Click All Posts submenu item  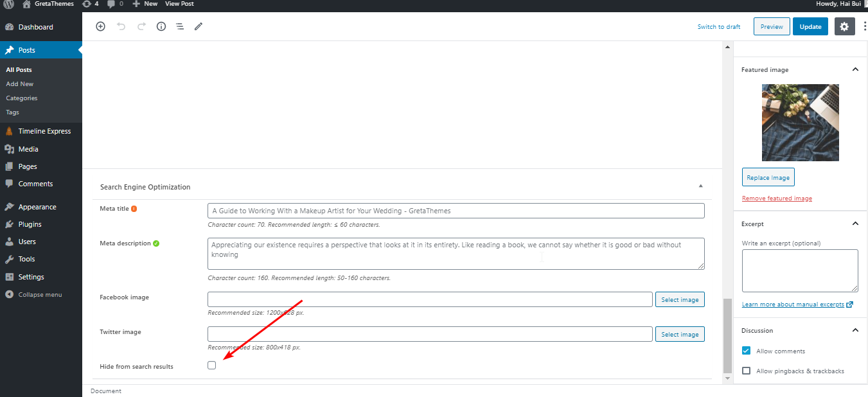click(19, 69)
